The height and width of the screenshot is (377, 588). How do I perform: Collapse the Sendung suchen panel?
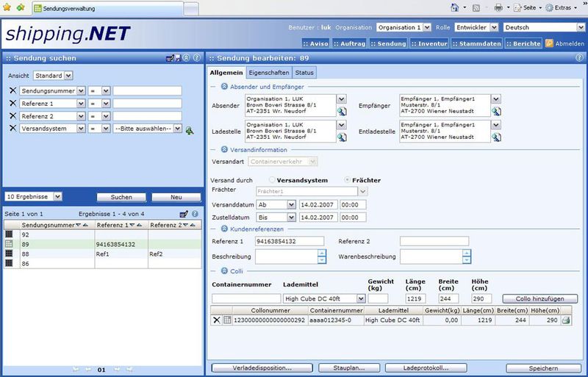(186, 57)
